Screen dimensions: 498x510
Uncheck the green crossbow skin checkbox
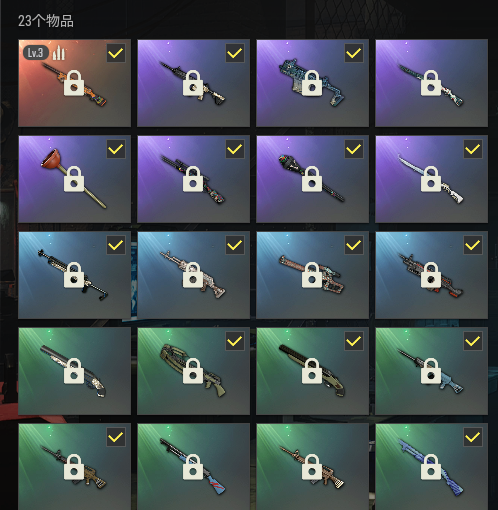point(235,341)
